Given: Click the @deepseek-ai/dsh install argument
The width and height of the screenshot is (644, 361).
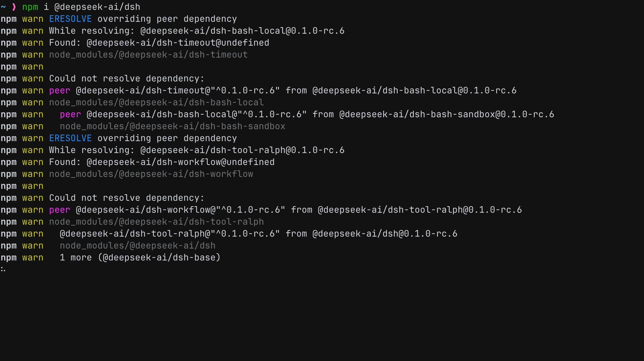Looking at the screenshot, I should 97,7.
